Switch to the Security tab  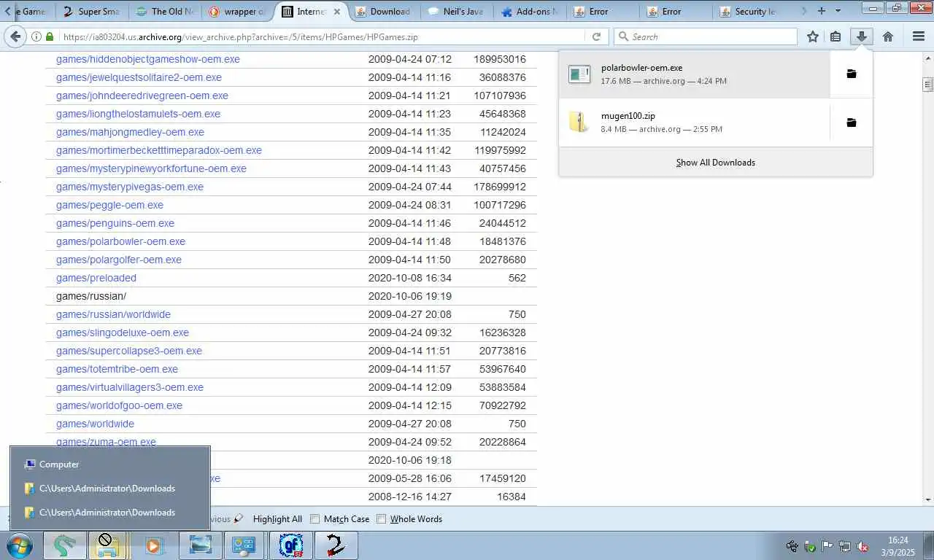point(749,12)
